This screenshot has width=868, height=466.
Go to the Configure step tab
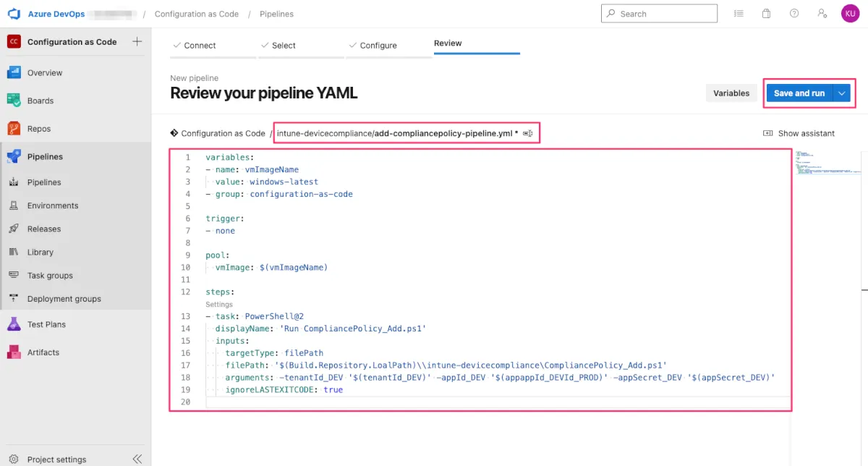pos(378,46)
